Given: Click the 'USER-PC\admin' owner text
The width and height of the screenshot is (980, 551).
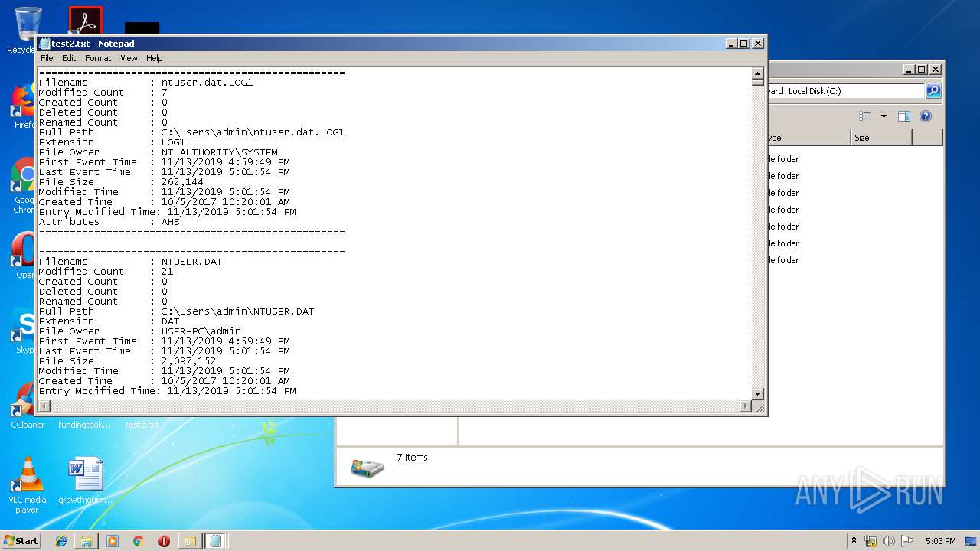Looking at the screenshot, I should (x=201, y=331).
